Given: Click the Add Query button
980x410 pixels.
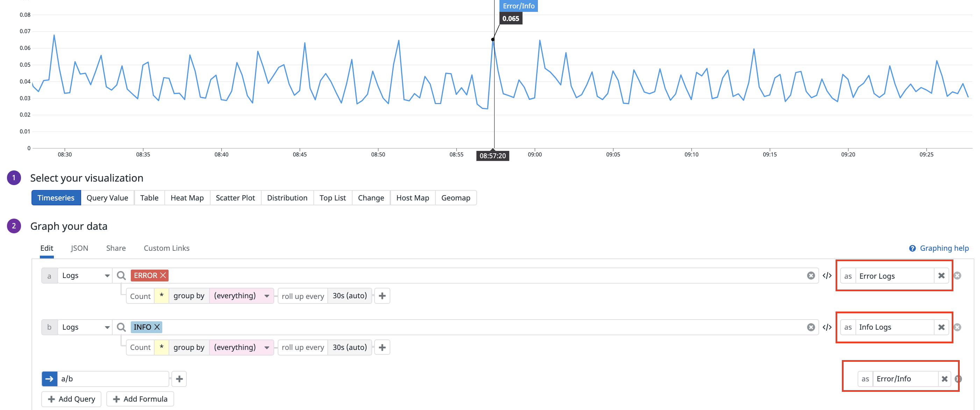Looking at the screenshot, I should point(71,398).
